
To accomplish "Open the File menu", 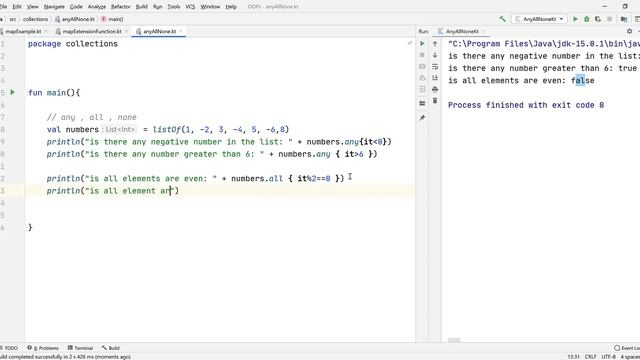I will point(3,7).
